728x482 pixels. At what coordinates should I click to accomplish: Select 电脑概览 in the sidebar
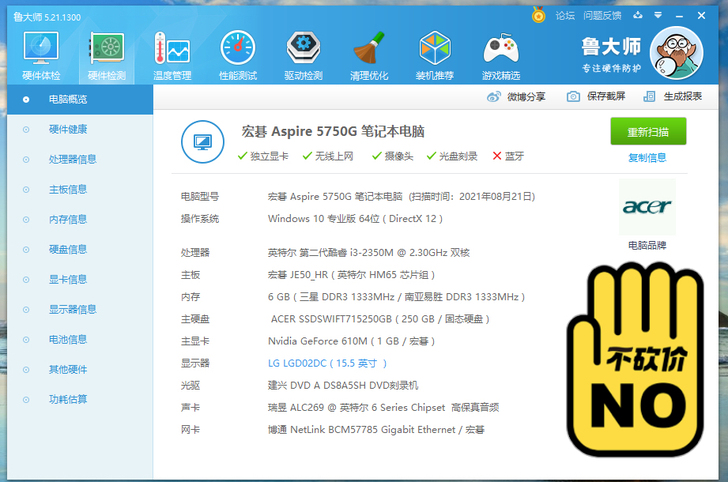click(80, 99)
